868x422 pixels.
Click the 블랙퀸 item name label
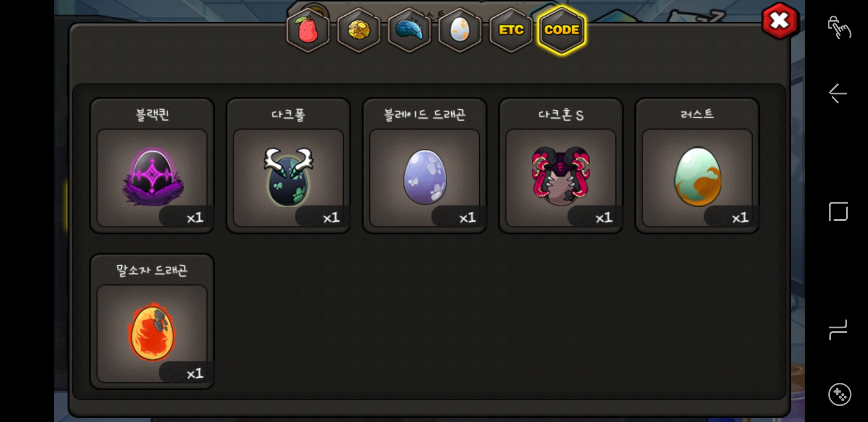pyautogui.click(x=152, y=114)
